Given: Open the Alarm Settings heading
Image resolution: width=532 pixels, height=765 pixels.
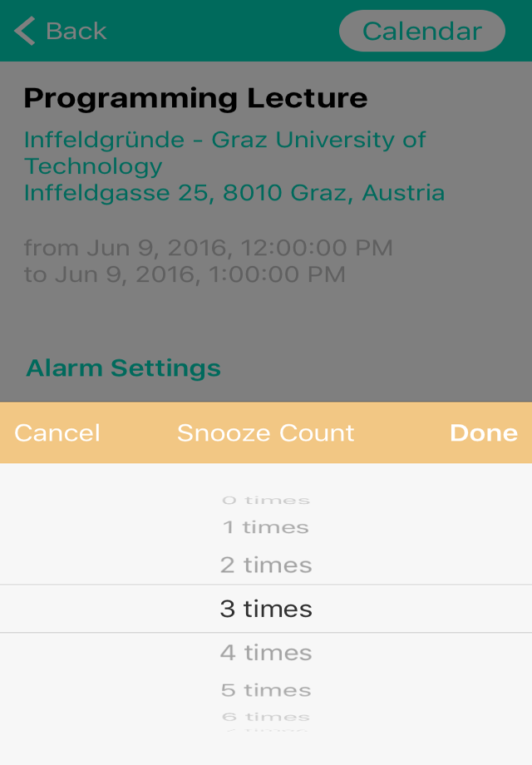Looking at the screenshot, I should 123,368.
